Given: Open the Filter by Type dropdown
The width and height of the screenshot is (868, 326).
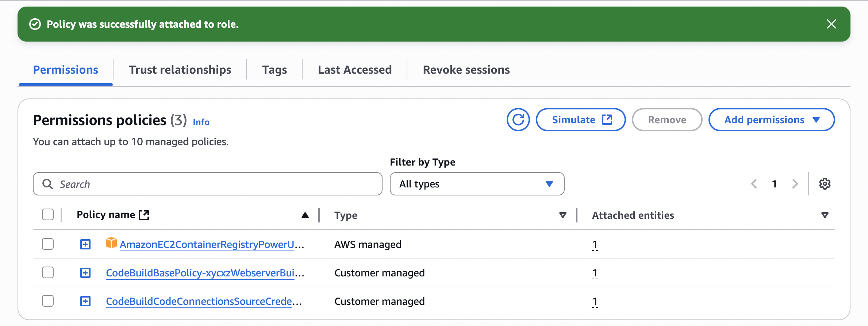Looking at the screenshot, I should pos(477,184).
